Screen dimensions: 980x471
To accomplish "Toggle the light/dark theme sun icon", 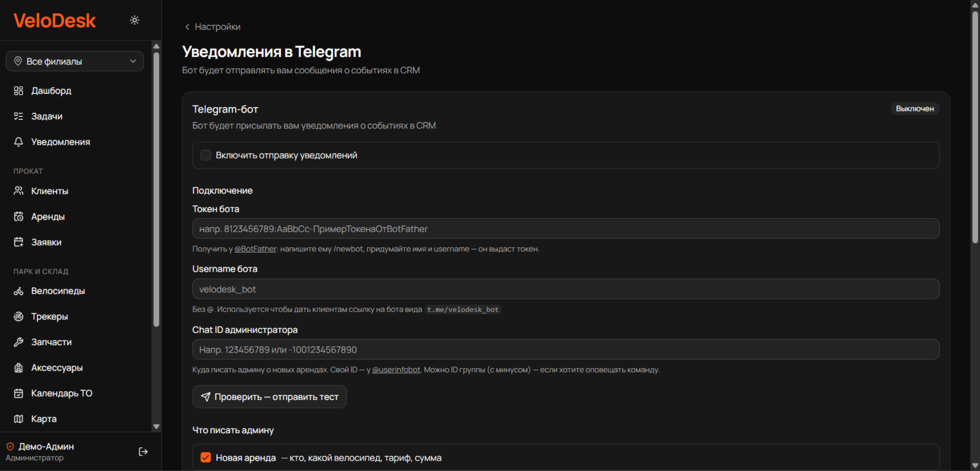I will 135,20.
